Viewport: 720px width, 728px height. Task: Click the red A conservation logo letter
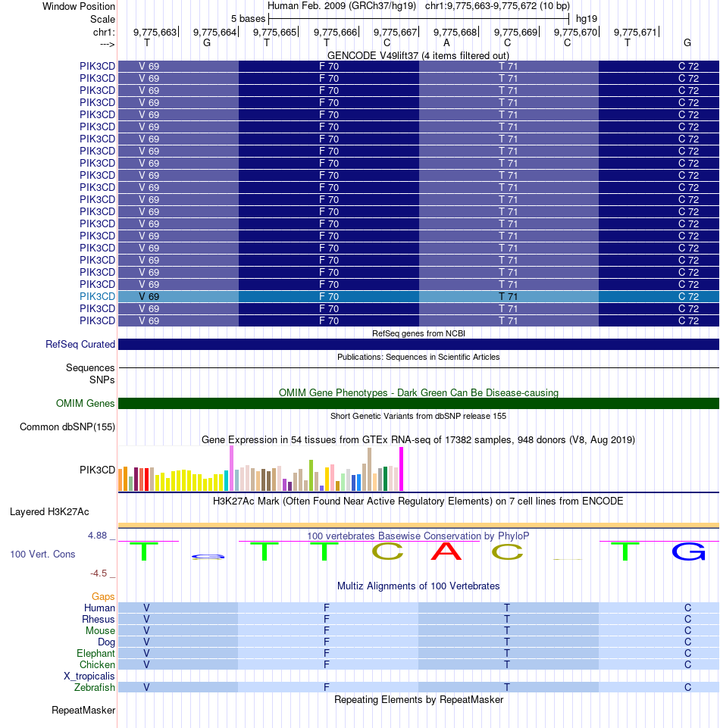[446, 551]
